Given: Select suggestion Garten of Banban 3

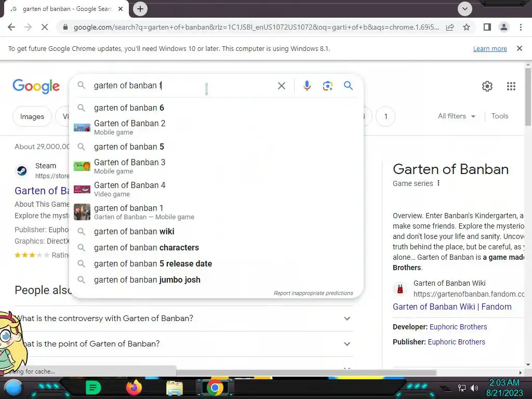Looking at the screenshot, I should click(x=216, y=166).
